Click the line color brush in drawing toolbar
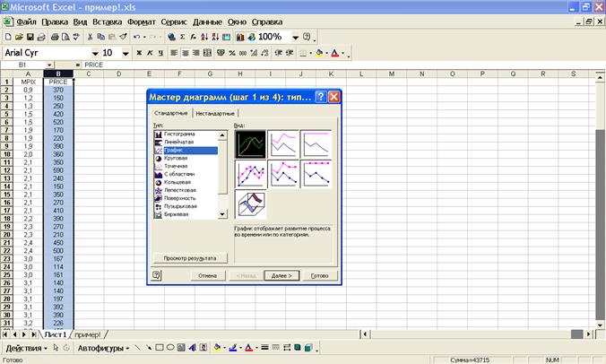The image size is (606, 364). [x=233, y=348]
